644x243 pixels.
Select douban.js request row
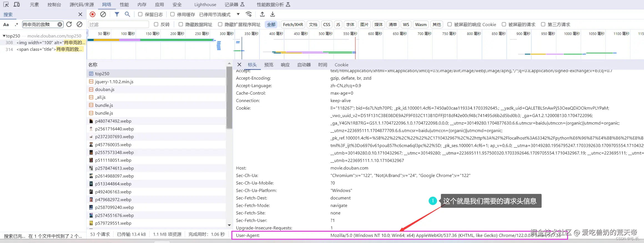click(157, 89)
